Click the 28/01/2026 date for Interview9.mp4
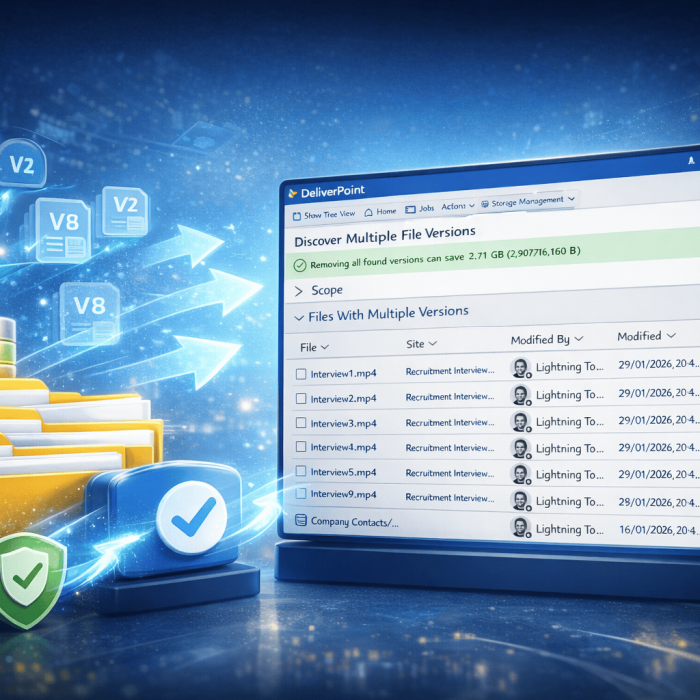 point(658,502)
